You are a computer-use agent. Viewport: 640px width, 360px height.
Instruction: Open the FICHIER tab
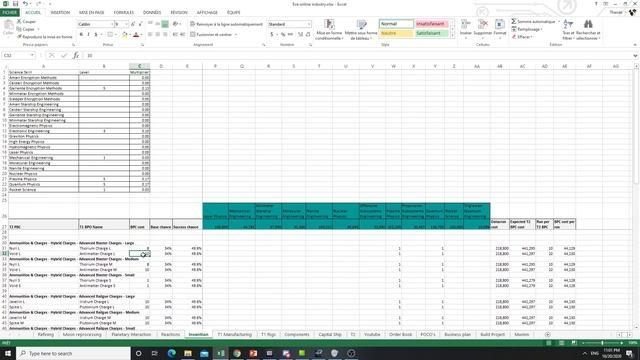[x=9, y=13]
